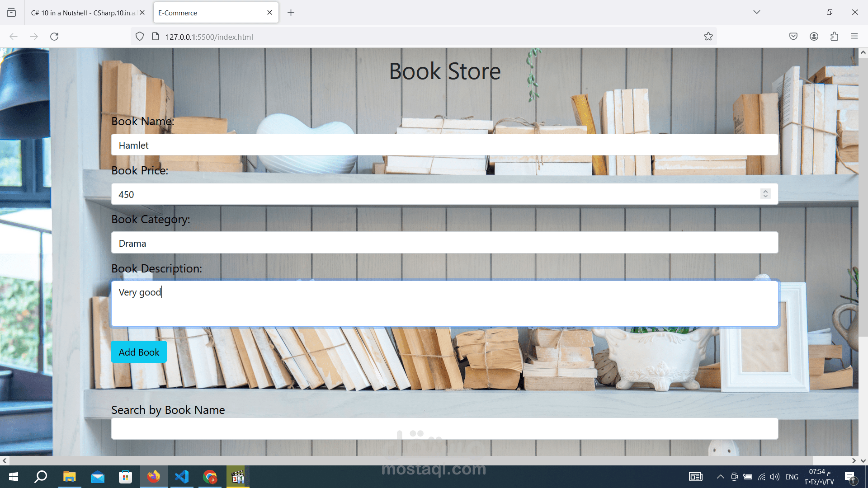The image size is (868, 488).
Task: Click the horizontal scrollbar at page bottom
Action: tap(407, 460)
